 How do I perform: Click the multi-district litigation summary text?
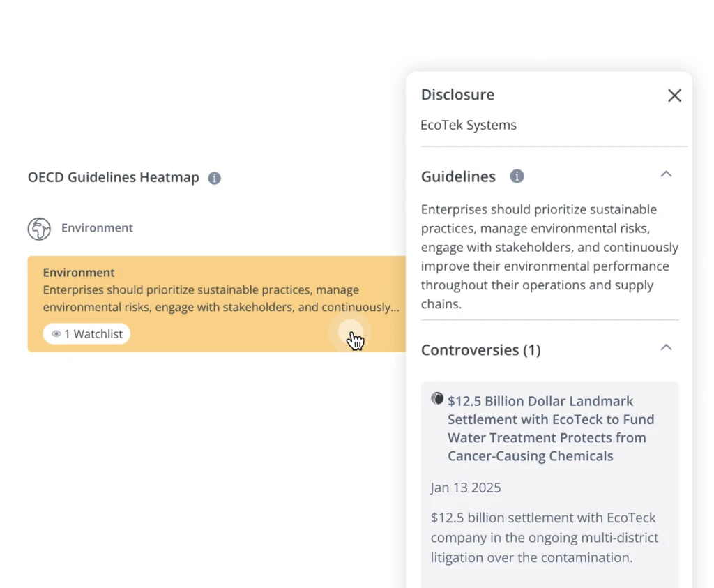coord(544,537)
